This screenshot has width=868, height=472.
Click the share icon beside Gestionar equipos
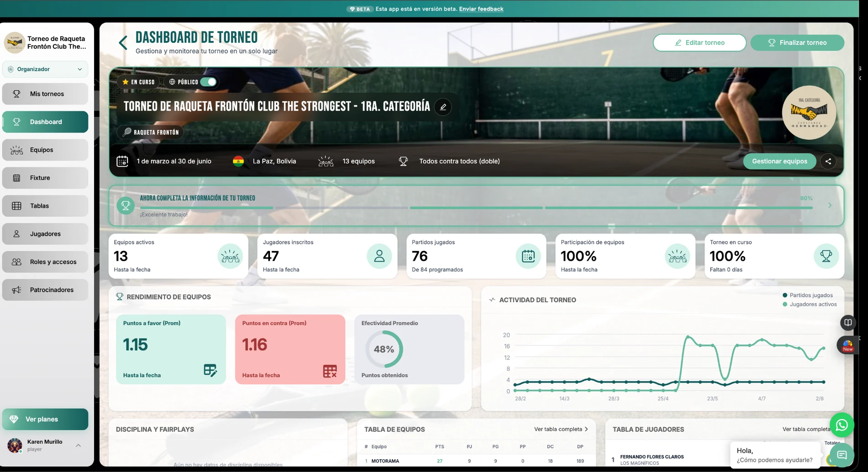tap(828, 161)
